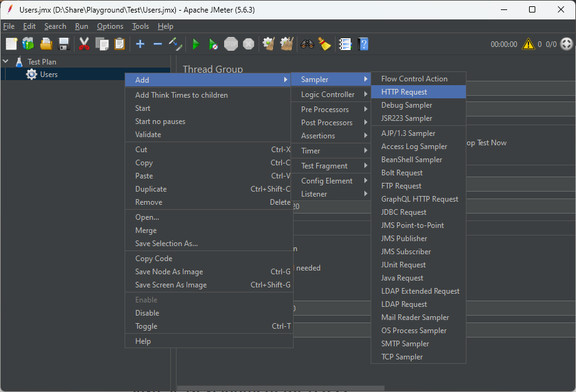Screen dimensions: 576x392
Task: Open the Templates icon
Action: pos(28,44)
